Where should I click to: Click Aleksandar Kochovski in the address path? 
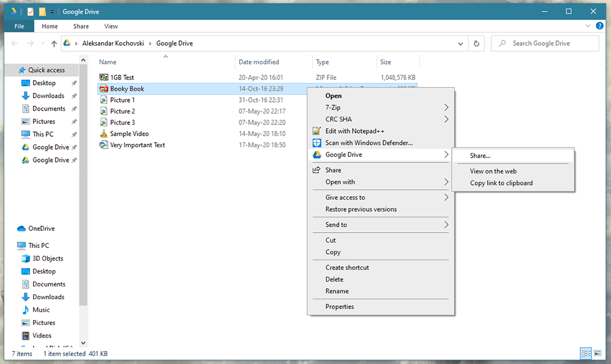coord(113,43)
